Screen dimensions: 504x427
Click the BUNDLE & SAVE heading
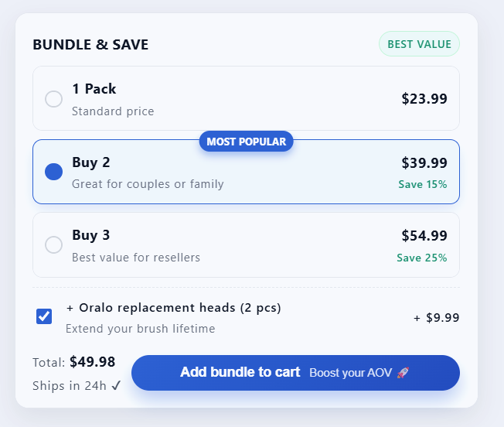pos(90,45)
